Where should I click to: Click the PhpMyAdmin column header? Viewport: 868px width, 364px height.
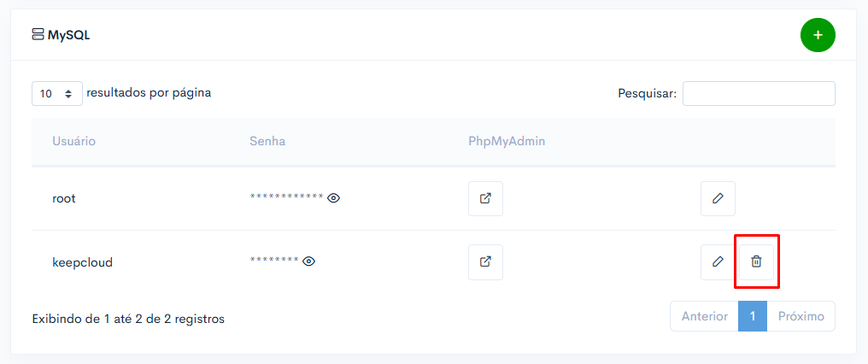[507, 141]
